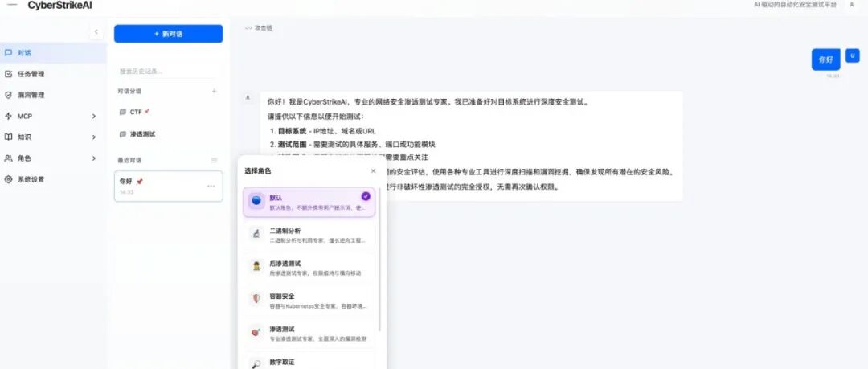Click the 最近对话 section header
The height and width of the screenshot is (369, 868).
(x=129, y=160)
